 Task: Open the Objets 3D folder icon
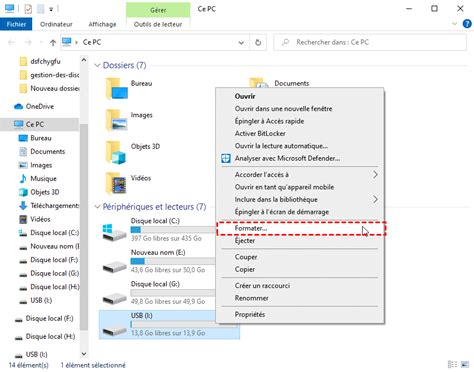[x=116, y=152]
